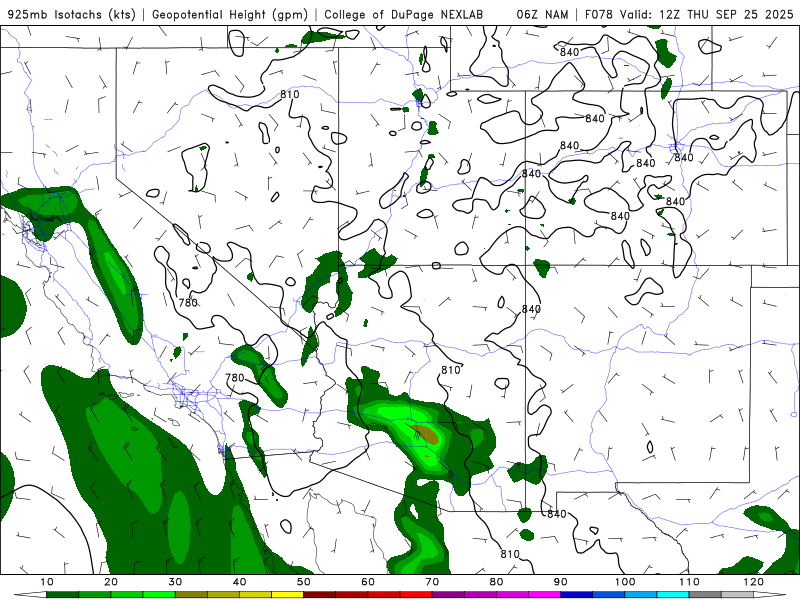This screenshot has height=600, width=800.
Task: Click the dark blue 90-95 kt color bar segment
Action: click(577, 595)
